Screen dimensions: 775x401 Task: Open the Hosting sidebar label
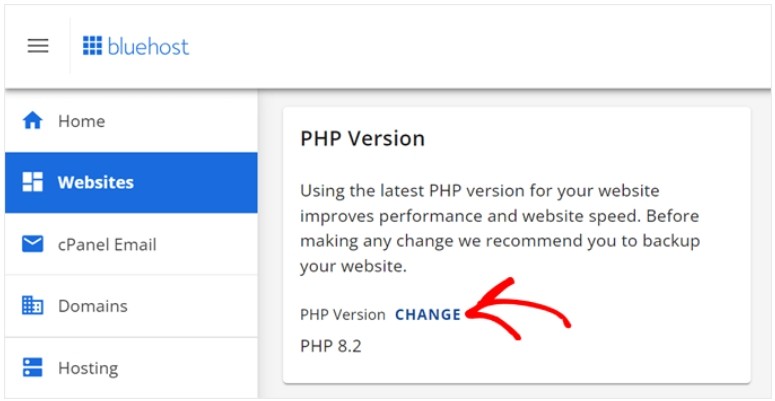click(x=88, y=368)
